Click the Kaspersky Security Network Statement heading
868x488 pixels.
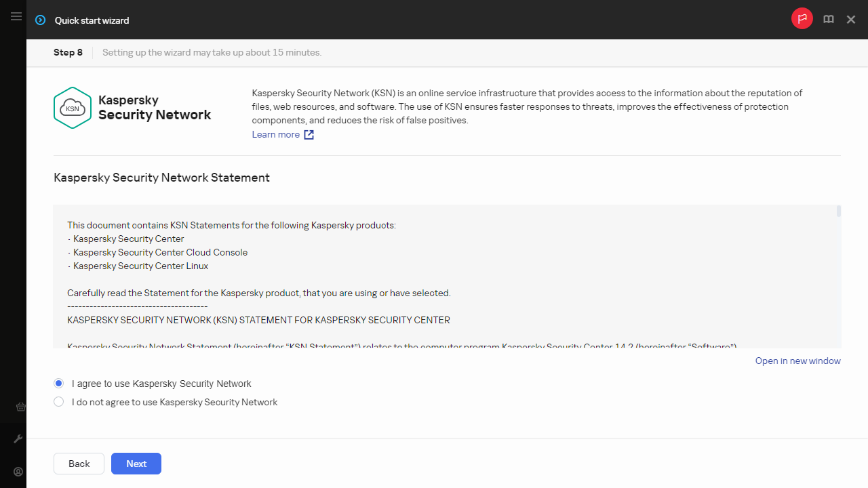[161, 178]
